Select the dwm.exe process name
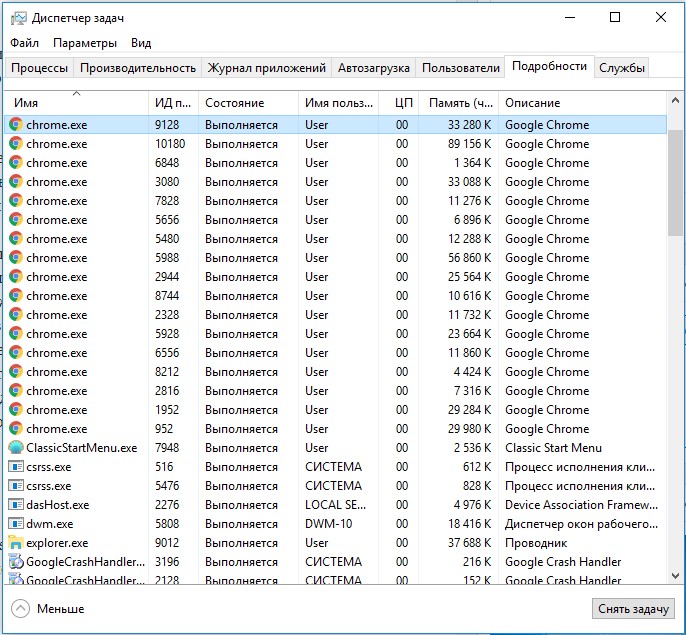Screen dimensions: 686x635 (49, 524)
